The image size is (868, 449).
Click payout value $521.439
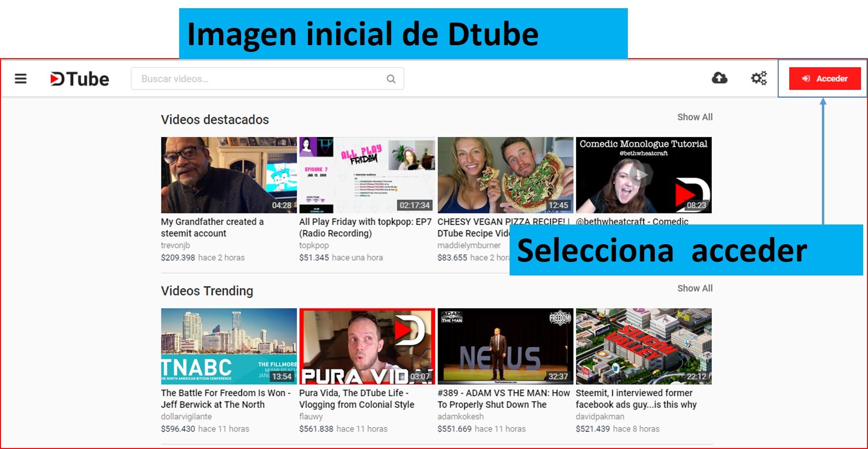pyautogui.click(x=593, y=429)
